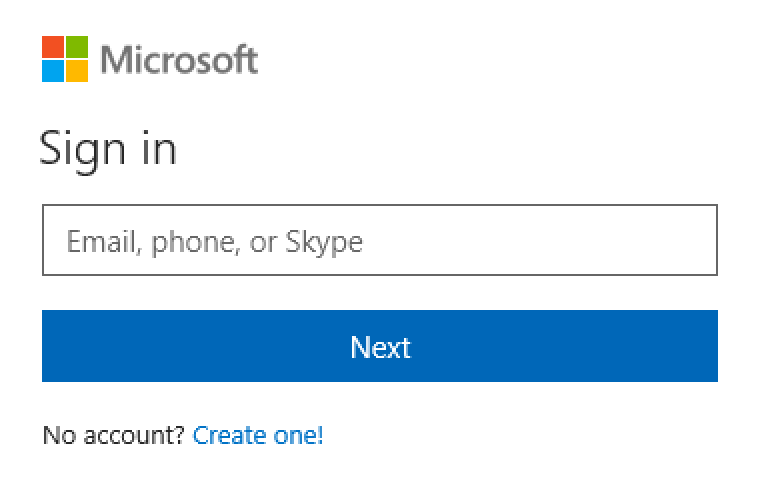The height and width of the screenshot is (494, 766).
Task: Click the red square in Microsoft logo
Action: [x=53, y=47]
